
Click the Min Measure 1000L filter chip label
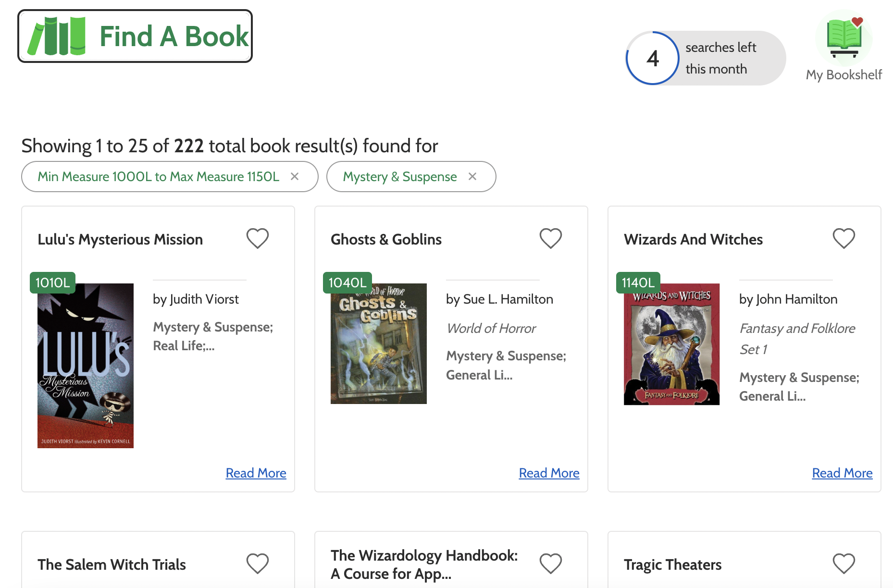pyautogui.click(x=158, y=176)
